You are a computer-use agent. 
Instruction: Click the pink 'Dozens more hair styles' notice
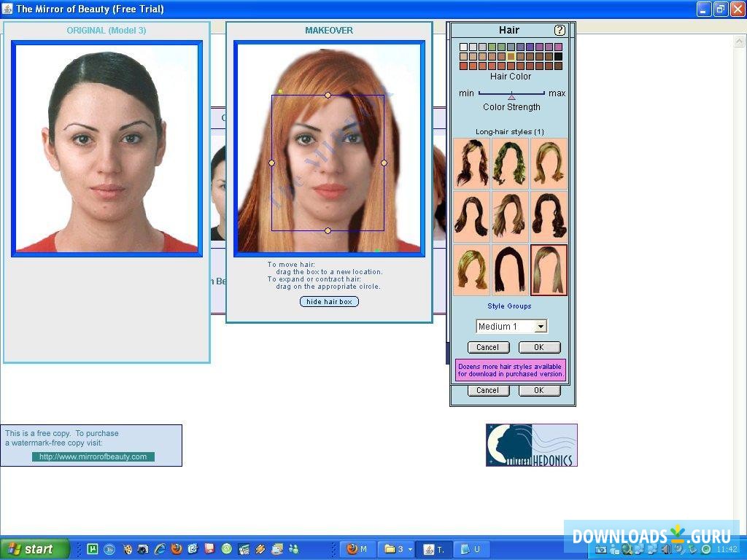(510, 370)
